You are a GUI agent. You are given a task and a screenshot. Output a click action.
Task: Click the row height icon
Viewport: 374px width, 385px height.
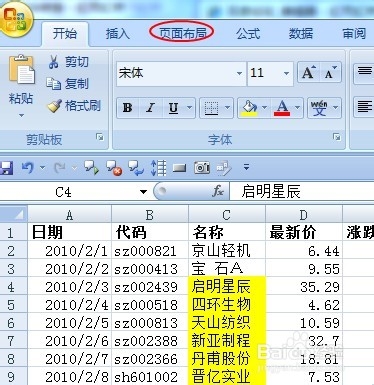(x=158, y=168)
